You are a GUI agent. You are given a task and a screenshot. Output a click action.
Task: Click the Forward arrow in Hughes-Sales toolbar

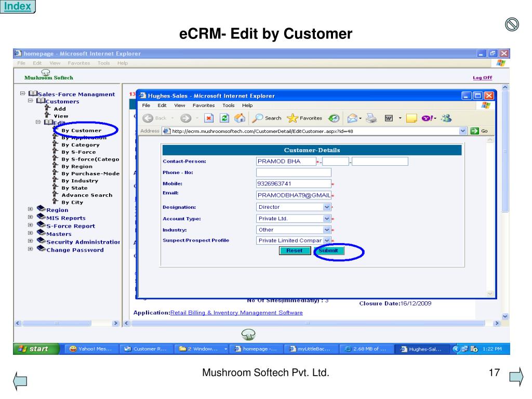[185, 118]
